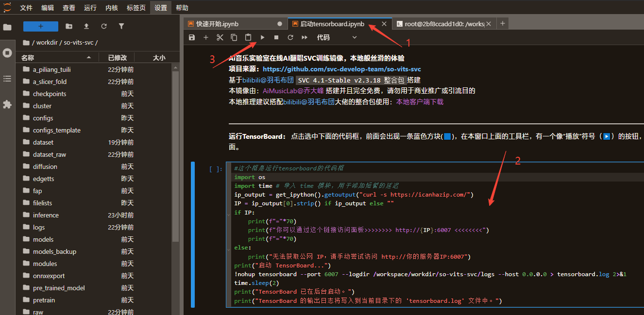Image resolution: width=644 pixels, height=315 pixels.
Task: Switch to the root terminal tab
Action: pos(444,24)
